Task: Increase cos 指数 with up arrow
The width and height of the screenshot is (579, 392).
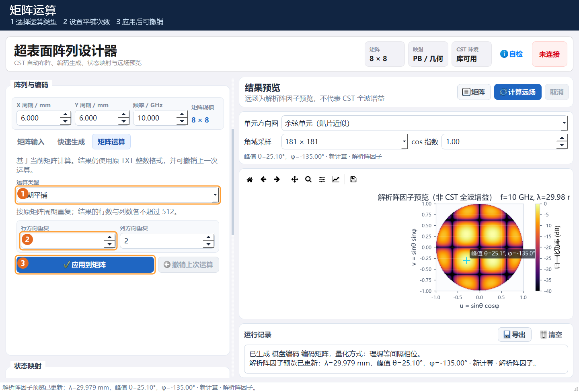Action: tap(562, 138)
